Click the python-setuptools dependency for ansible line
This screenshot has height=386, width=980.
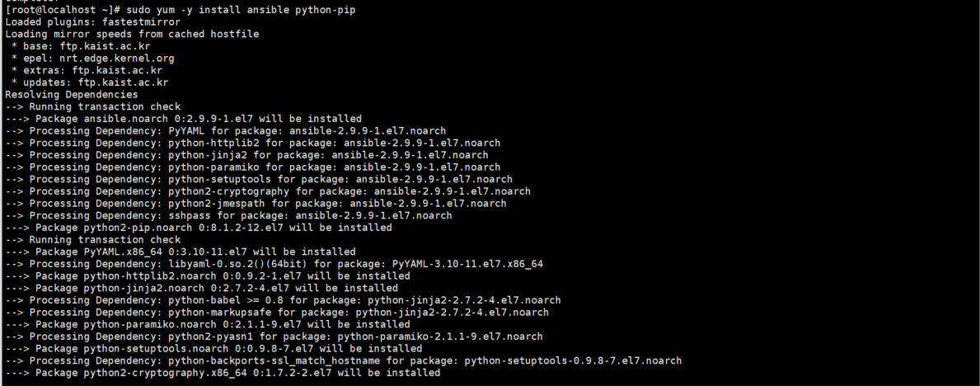pyautogui.click(x=259, y=179)
